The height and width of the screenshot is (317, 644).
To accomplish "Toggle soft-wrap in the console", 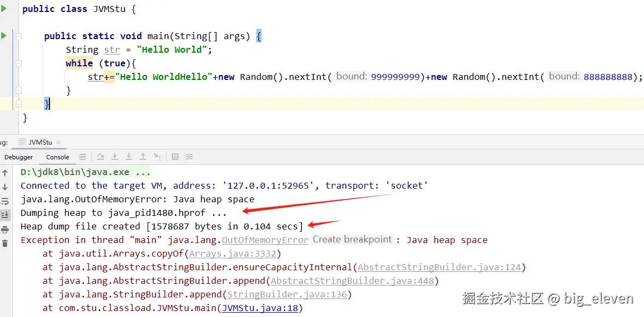I will (x=5, y=201).
